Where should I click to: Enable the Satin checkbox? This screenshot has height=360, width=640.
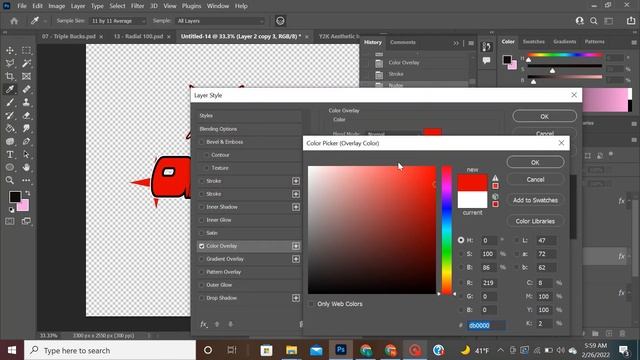(202, 233)
